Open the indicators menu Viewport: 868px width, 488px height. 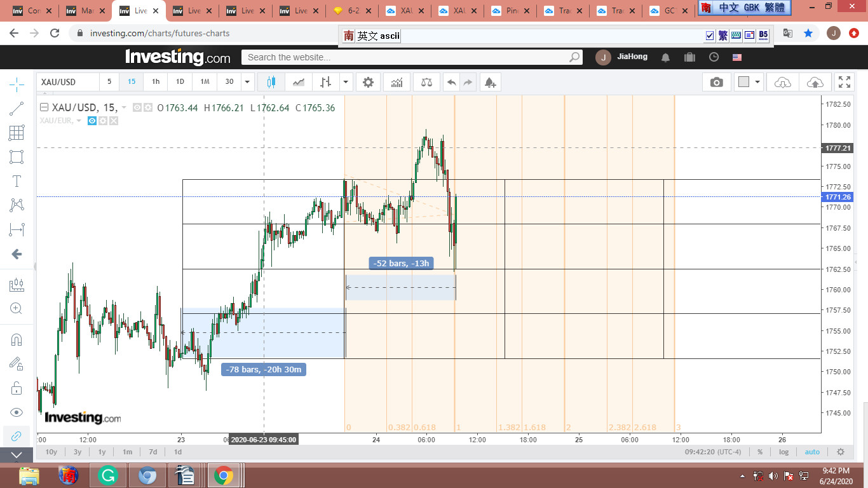397,82
